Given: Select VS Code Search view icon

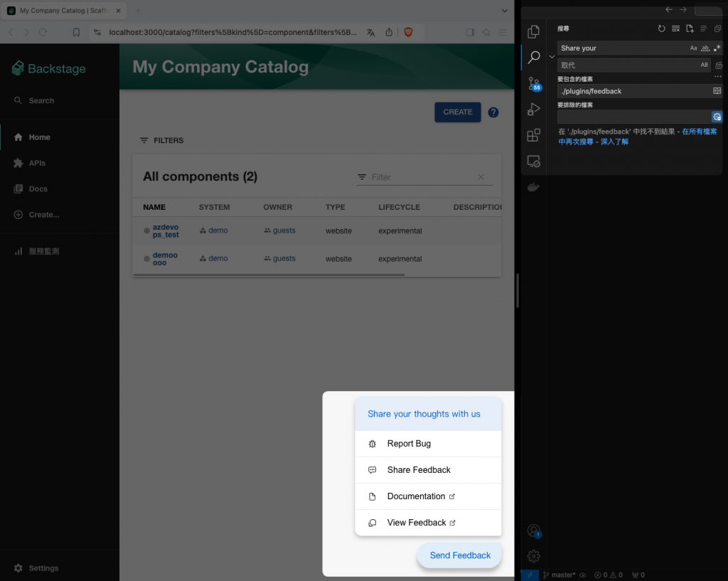Looking at the screenshot, I should [x=534, y=58].
